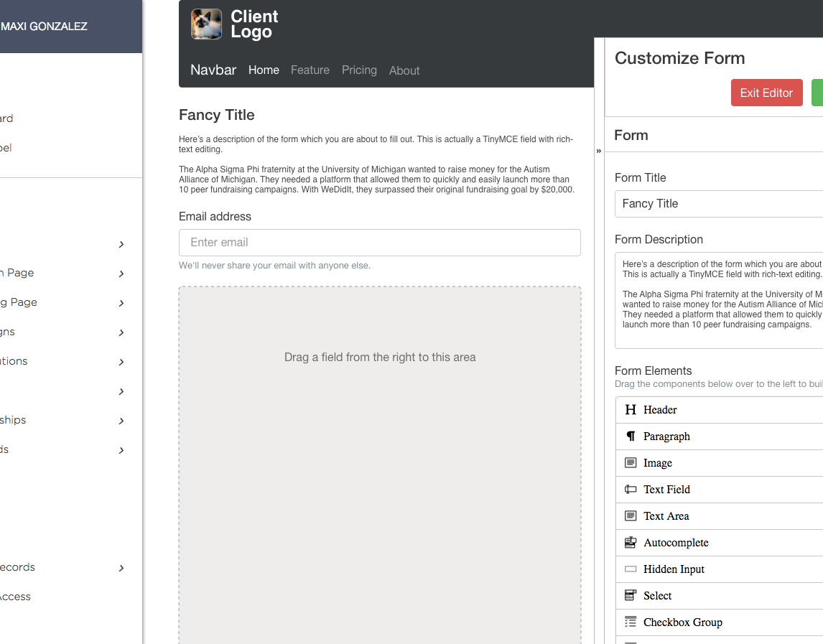Focus the Form Title text box
823x644 pixels.
point(719,204)
